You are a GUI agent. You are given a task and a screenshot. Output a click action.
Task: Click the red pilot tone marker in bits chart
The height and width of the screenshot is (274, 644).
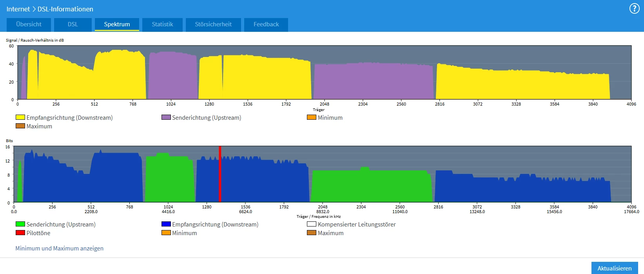click(220, 174)
